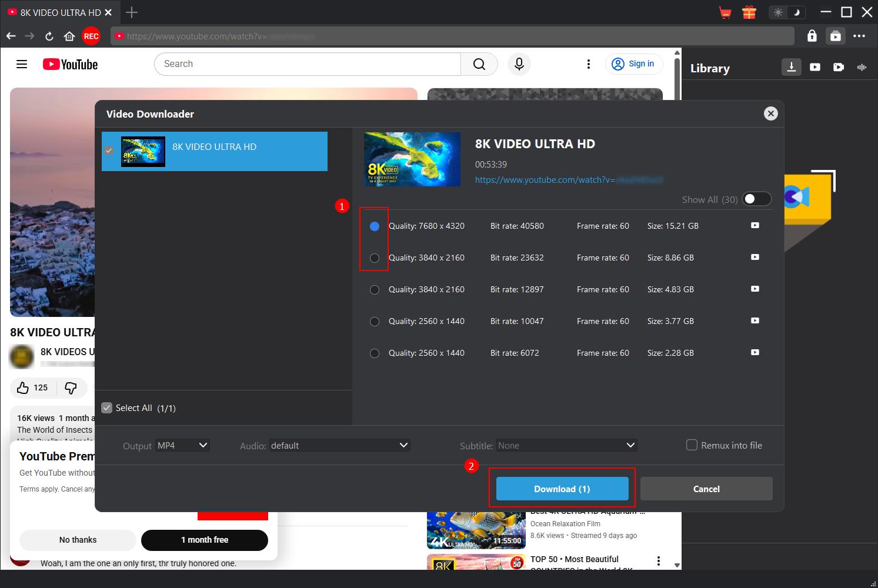
Task: Close the Video Downloader dialog
Action: (x=770, y=113)
